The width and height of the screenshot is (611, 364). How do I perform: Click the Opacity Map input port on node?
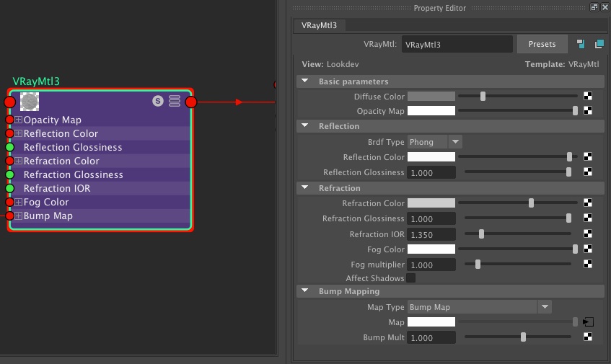click(x=10, y=120)
